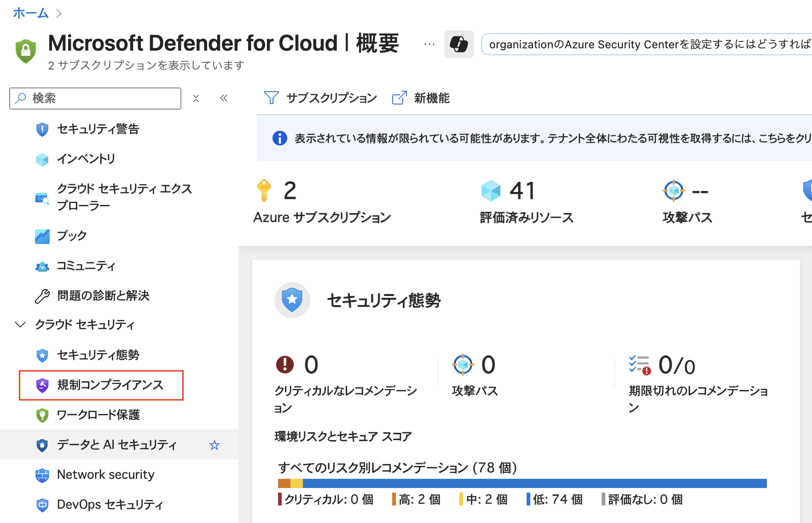Click the Defender for Cloud shield logo

(x=26, y=51)
